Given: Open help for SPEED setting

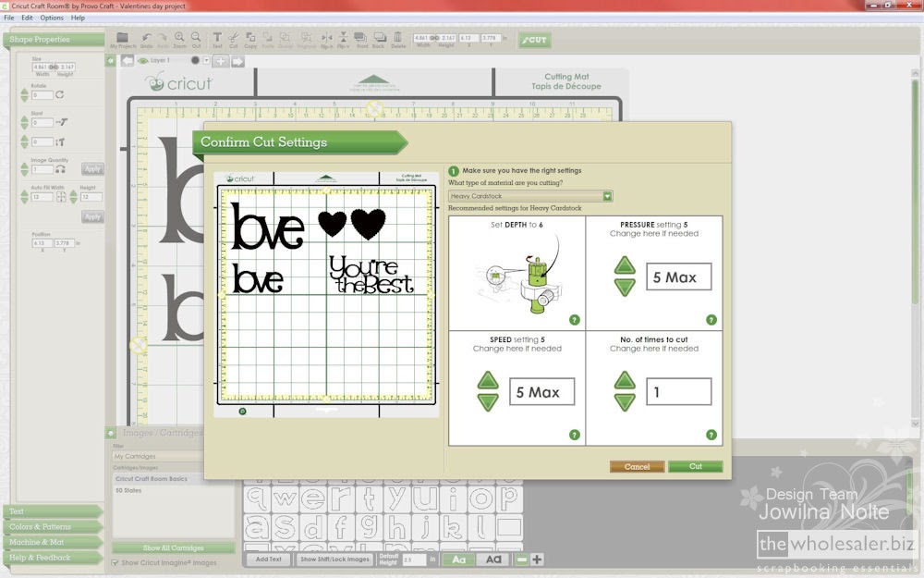Looking at the screenshot, I should click(575, 435).
